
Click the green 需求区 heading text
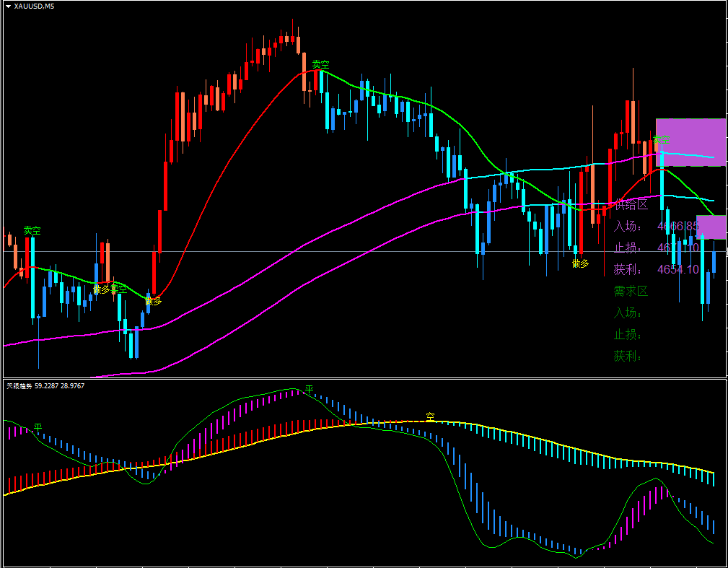[631, 291]
